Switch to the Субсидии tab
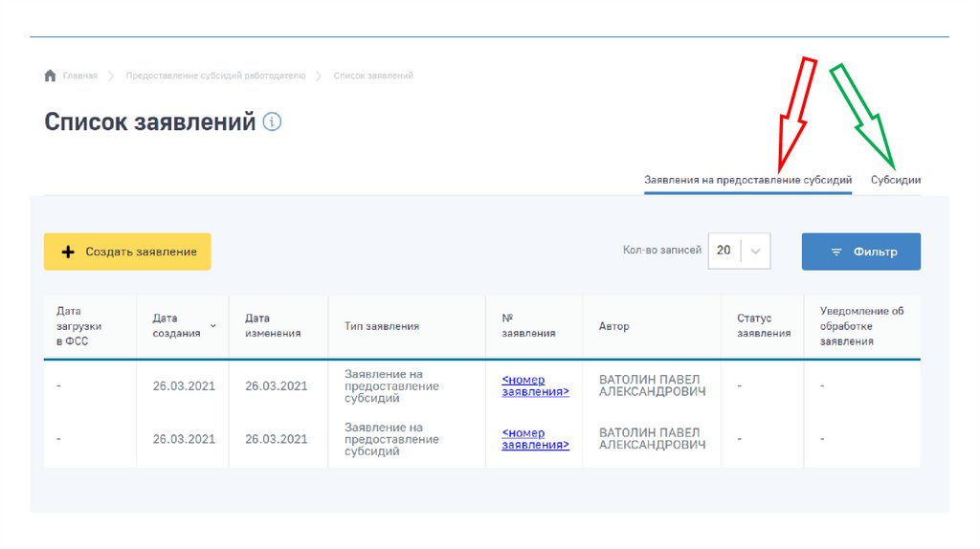This screenshot has width=980, height=549. click(x=896, y=180)
